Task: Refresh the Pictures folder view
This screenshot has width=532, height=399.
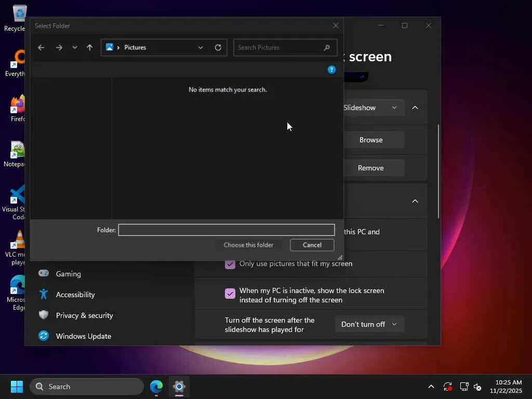Action: click(x=218, y=47)
